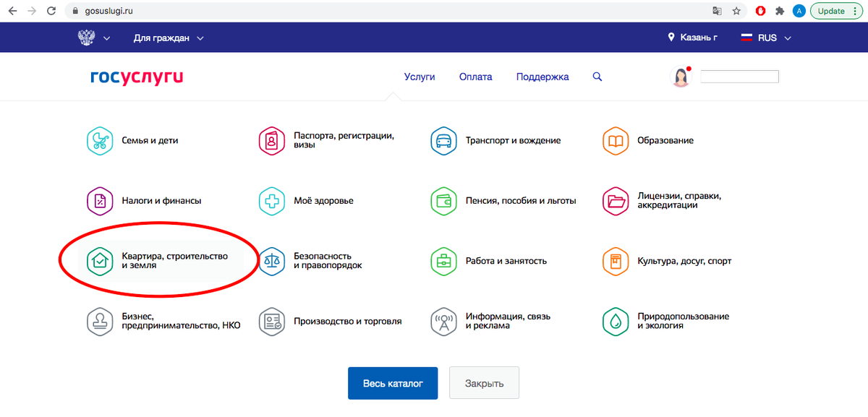Open Квартира, строительство и земля category link
The image size is (868, 417).
point(174,261)
